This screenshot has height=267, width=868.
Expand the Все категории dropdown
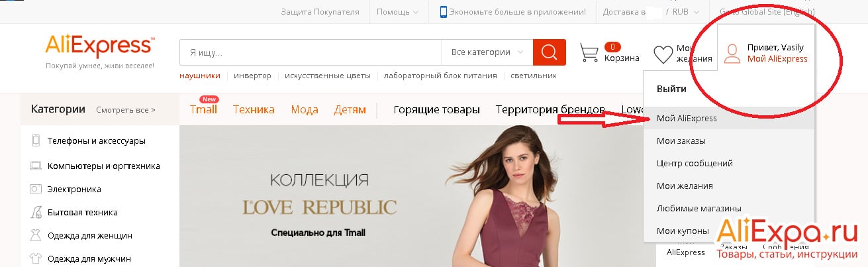click(x=487, y=52)
